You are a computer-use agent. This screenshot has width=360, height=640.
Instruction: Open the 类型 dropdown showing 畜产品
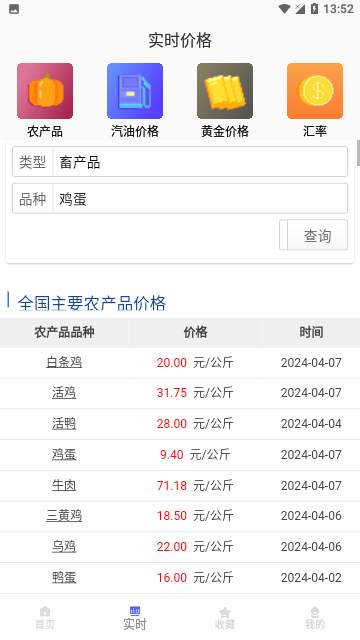point(180,162)
